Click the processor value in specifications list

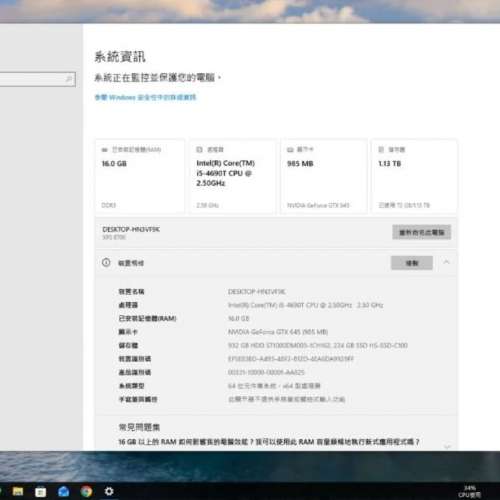tap(305, 305)
